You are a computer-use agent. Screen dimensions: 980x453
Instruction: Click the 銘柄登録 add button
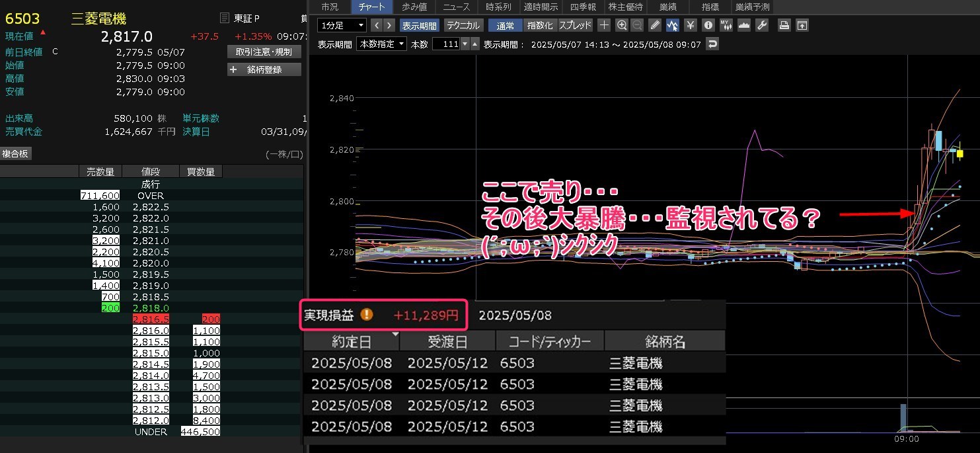tap(264, 69)
